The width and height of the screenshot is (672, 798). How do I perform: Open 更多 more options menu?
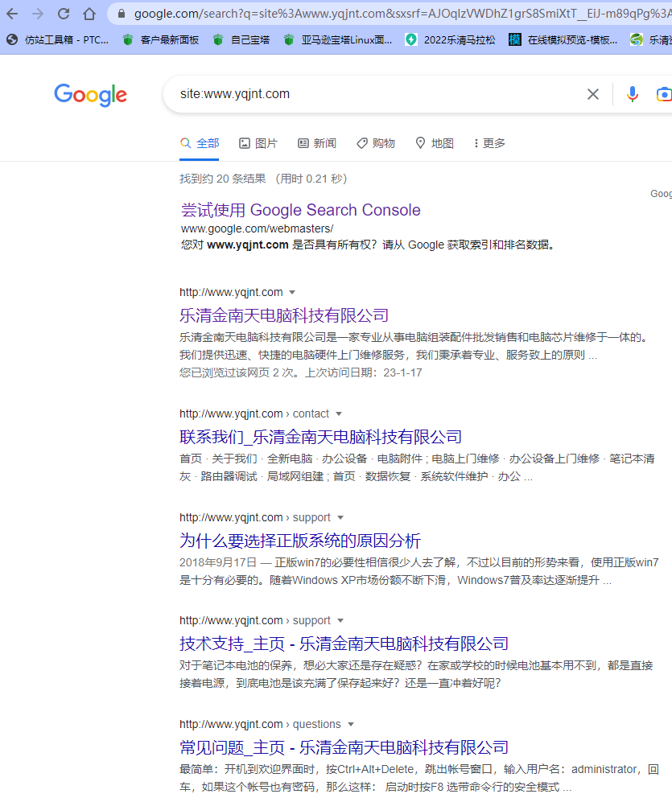pyautogui.click(x=489, y=143)
